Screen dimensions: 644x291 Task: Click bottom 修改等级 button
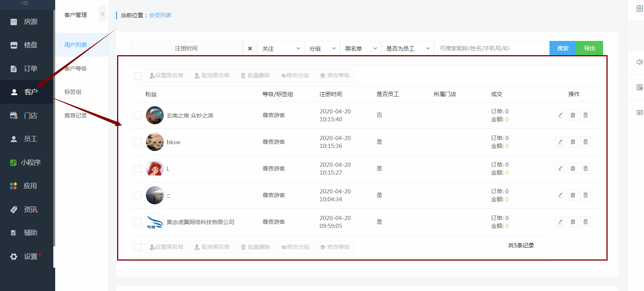pyautogui.click(x=335, y=247)
